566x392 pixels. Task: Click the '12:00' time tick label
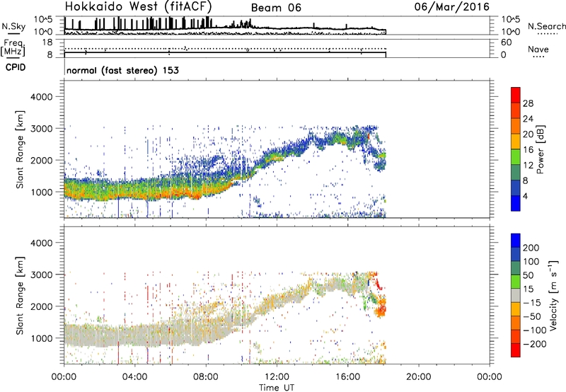point(277,377)
